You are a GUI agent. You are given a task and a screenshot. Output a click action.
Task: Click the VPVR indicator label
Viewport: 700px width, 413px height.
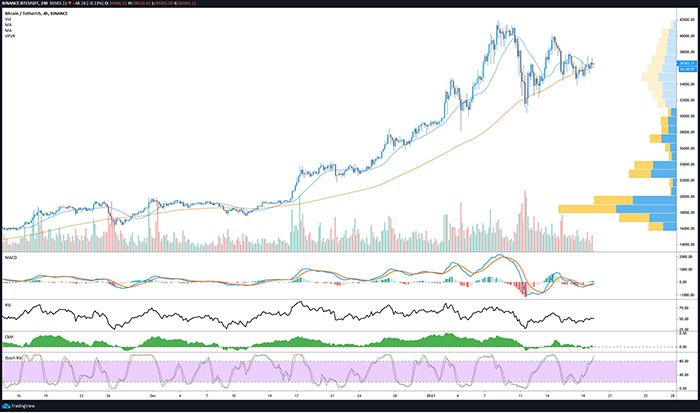point(9,37)
